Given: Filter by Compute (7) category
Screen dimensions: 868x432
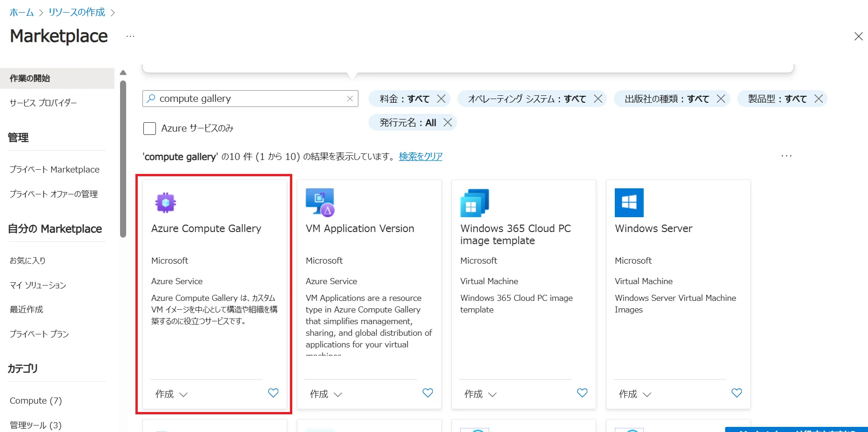Looking at the screenshot, I should (x=36, y=400).
